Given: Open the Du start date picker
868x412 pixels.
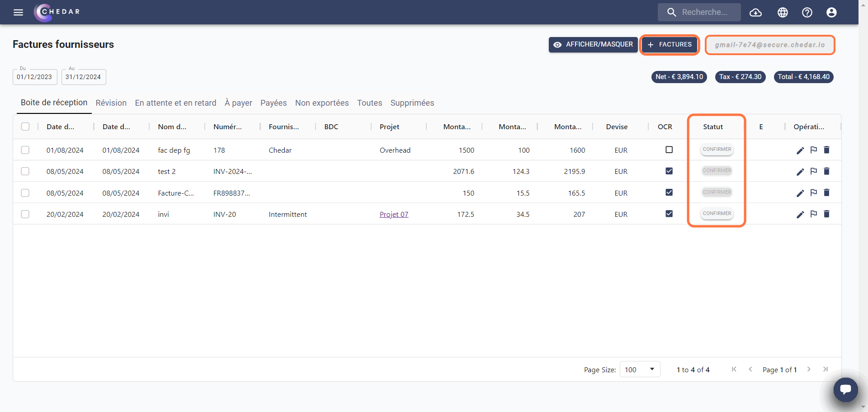Looking at the screenshot, I should tap(35, 77).
